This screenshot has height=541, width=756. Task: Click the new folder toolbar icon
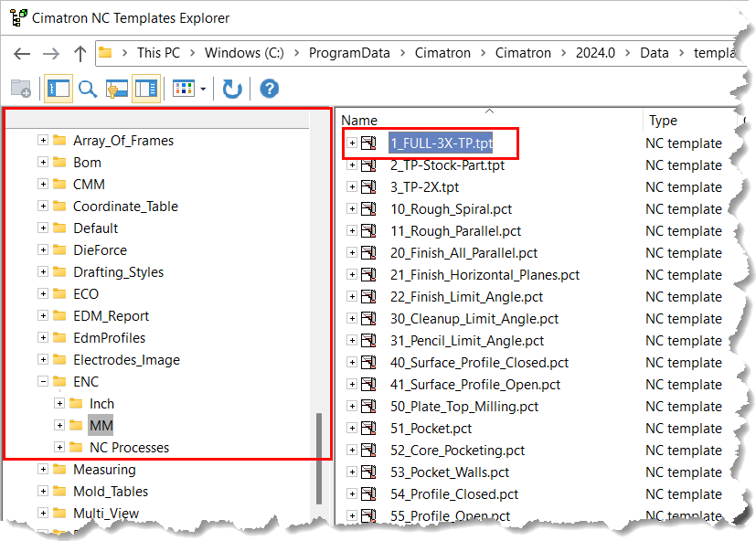[x=21, y=89]
